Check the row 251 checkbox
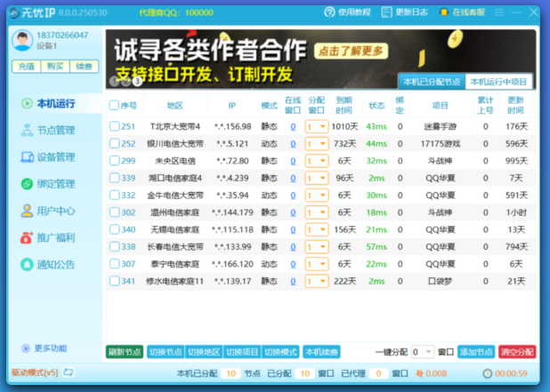Viewport: 550px width, 392px height. (114, 126)
